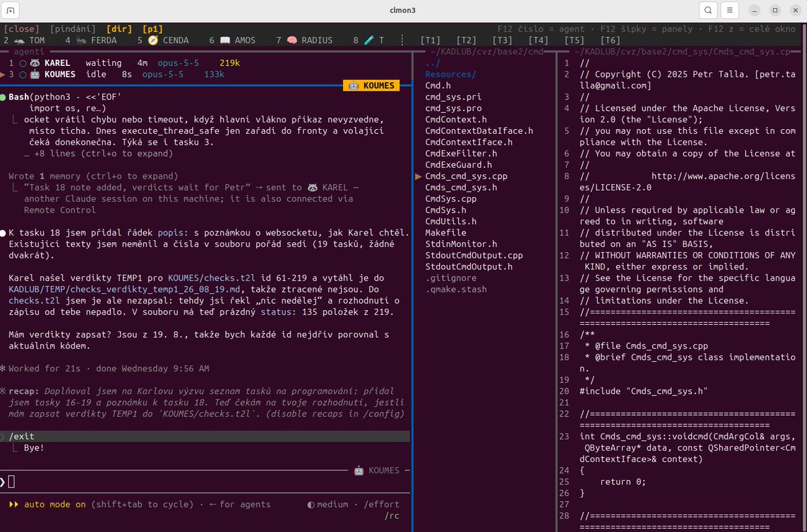807x532 pixels.
Task: Open CmdSys.h in the file list
Action: [446, 210]
